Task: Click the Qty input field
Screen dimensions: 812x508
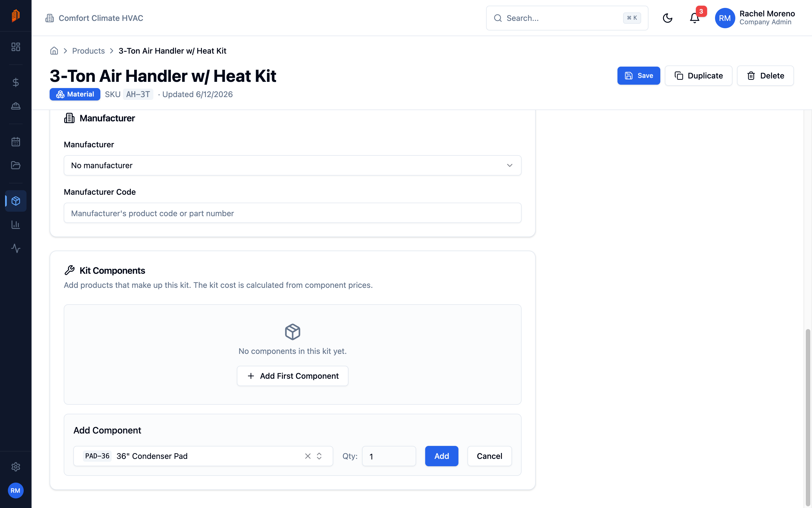Action: click(389, 456)
